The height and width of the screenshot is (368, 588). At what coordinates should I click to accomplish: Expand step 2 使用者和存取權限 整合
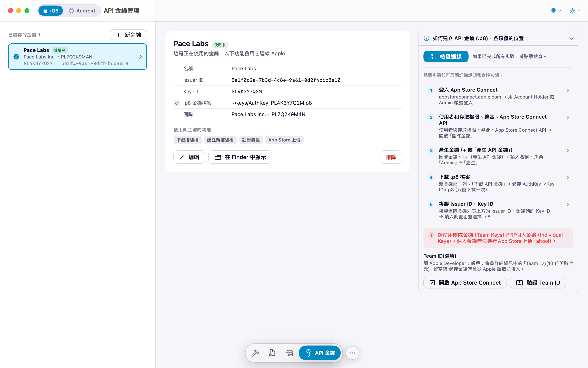coord(498,126)
